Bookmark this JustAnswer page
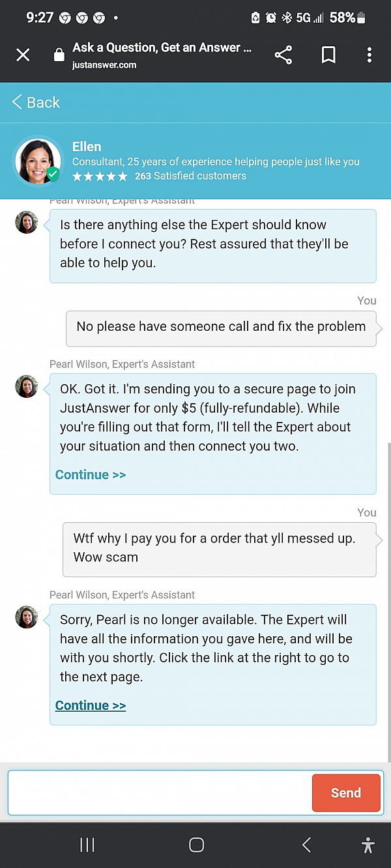 pos(329,55)
